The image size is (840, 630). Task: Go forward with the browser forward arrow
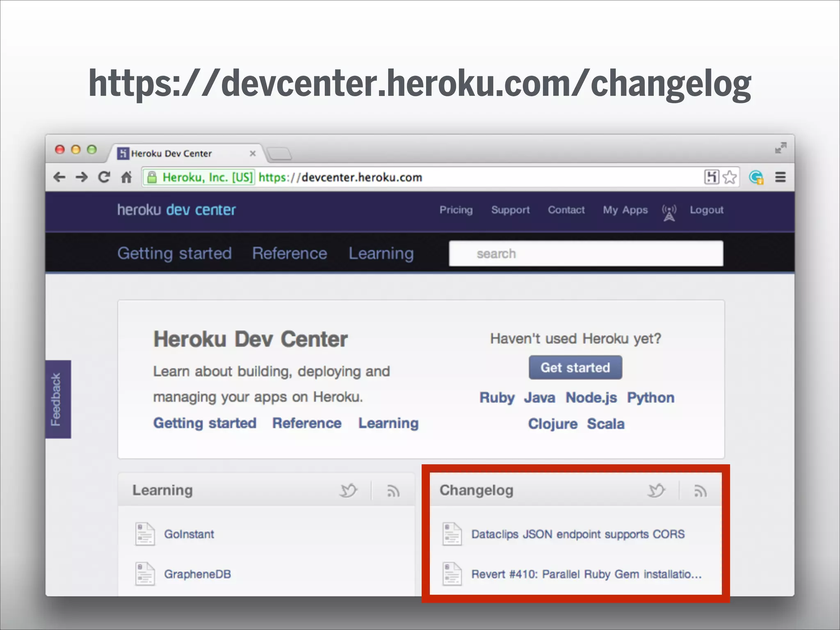(x=82, y=177)
